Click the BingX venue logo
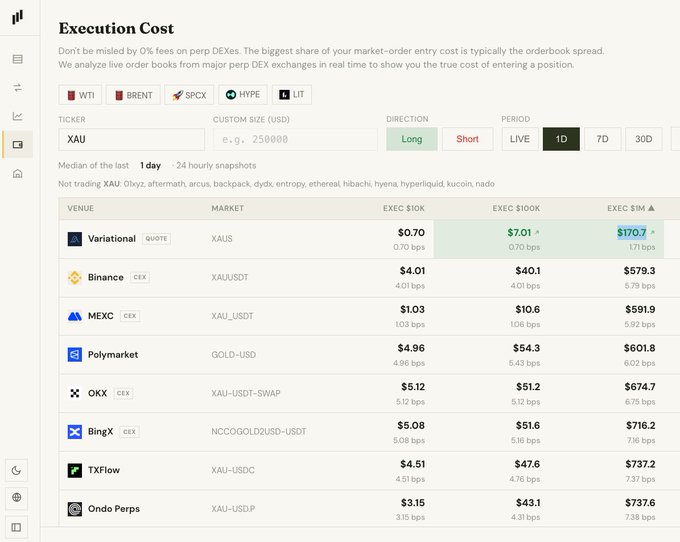The image size is (680, 542). pos(75,432)
